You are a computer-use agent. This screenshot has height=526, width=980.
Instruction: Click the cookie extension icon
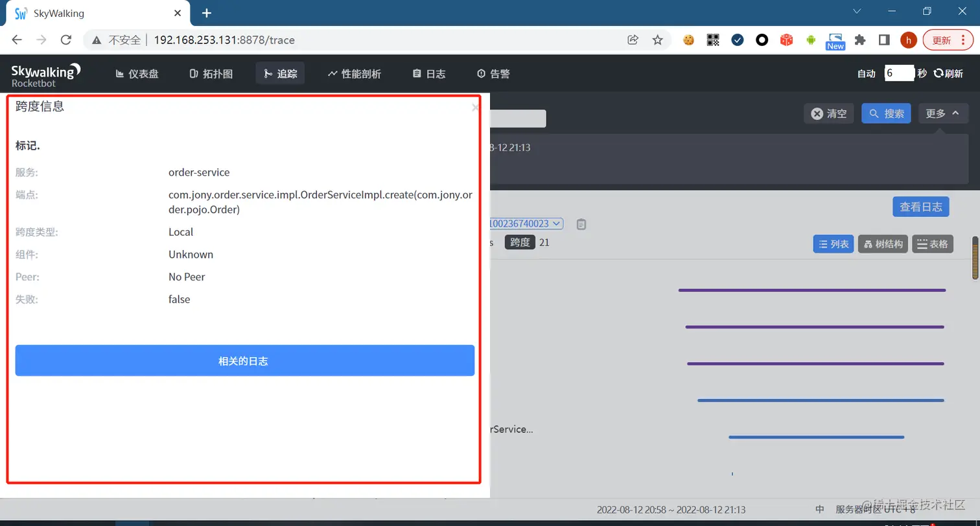point(688,40)
